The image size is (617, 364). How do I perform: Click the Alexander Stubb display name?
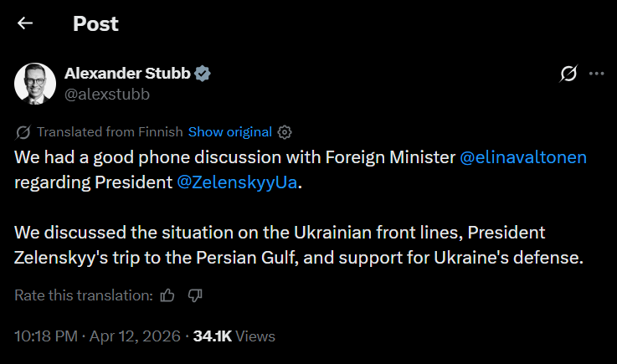(x=128, y=74)
